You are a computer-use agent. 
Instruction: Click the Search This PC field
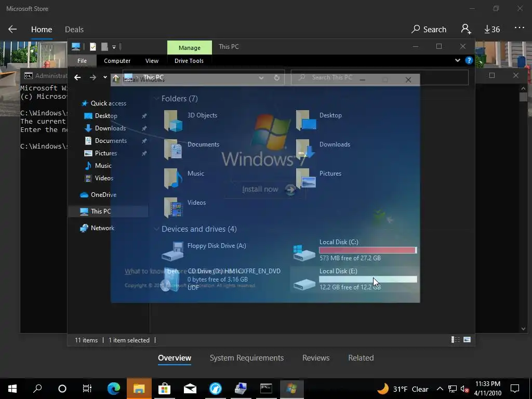pyautogui.click(x=379, y=78)
